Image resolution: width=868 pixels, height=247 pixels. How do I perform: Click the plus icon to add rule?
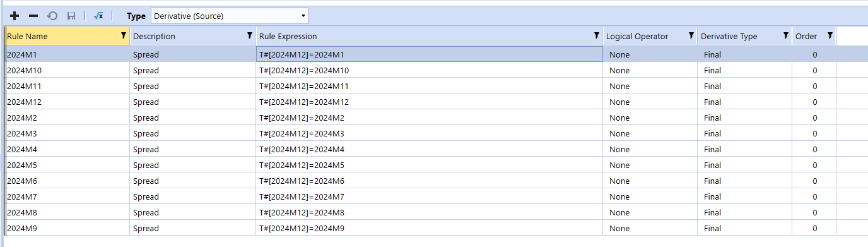[15, 16]
